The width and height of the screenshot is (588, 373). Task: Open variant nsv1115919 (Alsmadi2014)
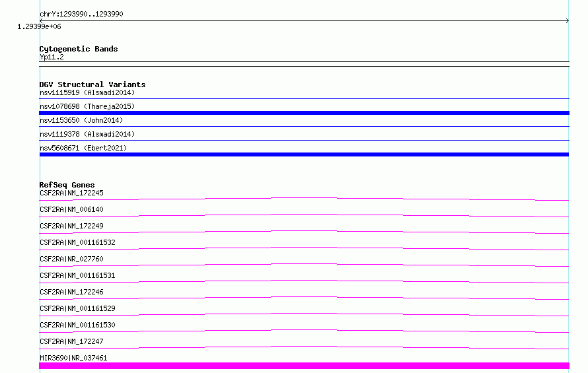point(87,92)
